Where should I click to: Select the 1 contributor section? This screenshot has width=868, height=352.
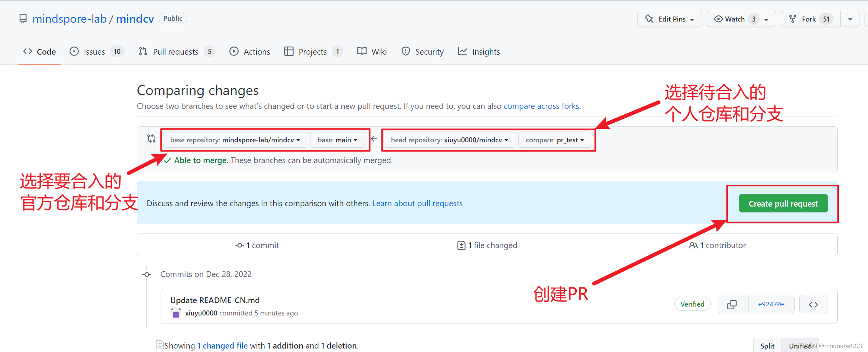[717, 245]
